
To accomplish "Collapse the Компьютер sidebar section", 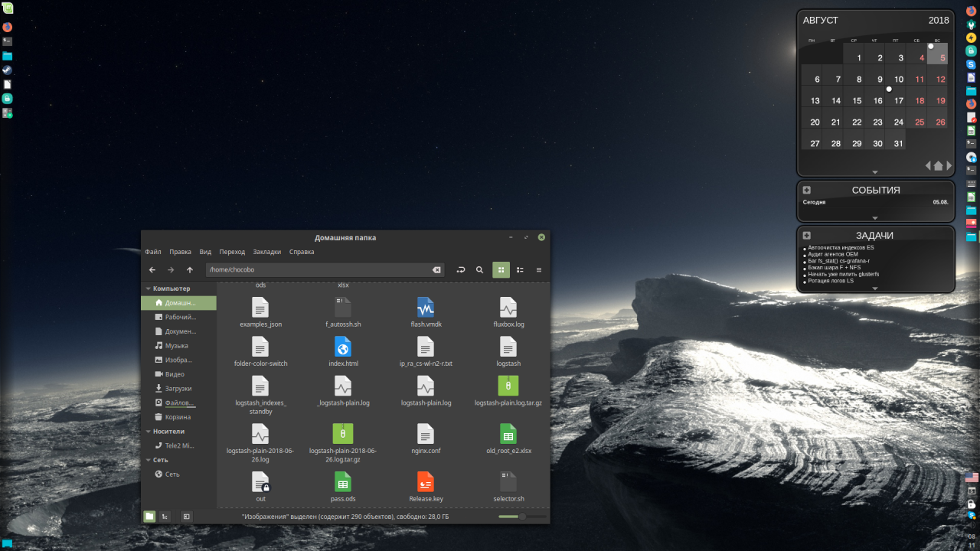I will (x=148, y=289).
